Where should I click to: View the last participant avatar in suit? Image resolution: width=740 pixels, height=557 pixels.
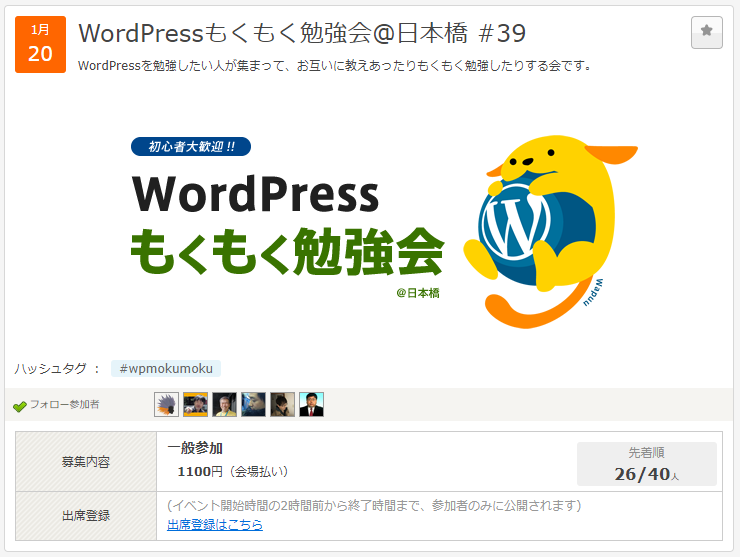312,405
